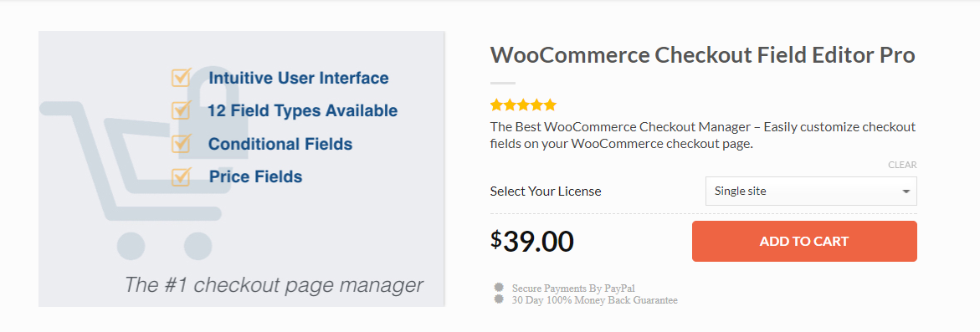Click the fifth yellow rating star

(x=549, y=105)
